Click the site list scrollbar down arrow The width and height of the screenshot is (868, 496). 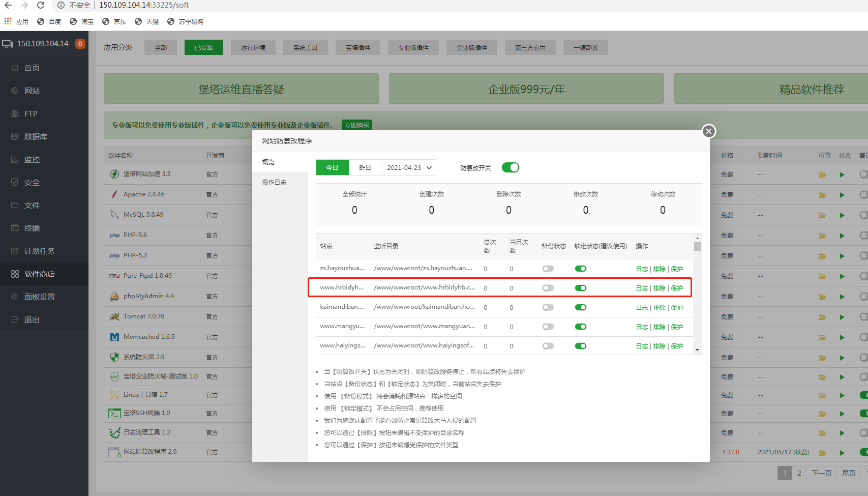(x=698, y=350)
